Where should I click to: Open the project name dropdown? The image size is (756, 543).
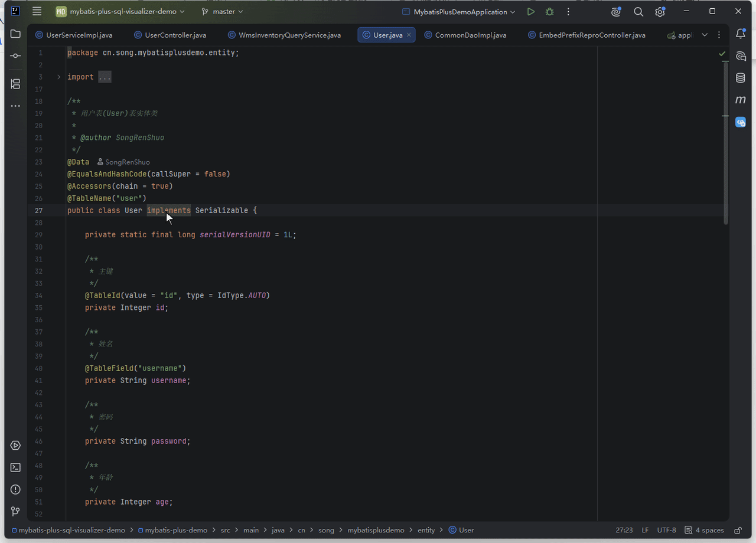(x=120, y=12)
